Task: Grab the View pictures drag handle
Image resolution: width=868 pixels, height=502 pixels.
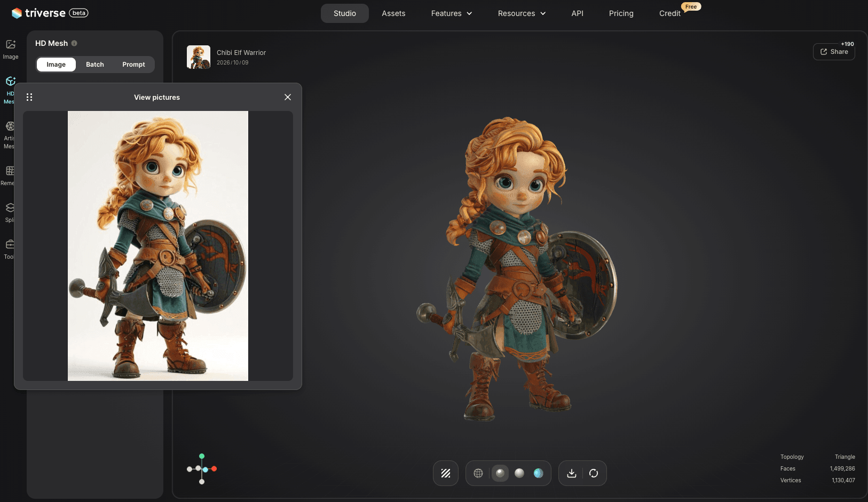Action: click(x=29, y=97)
